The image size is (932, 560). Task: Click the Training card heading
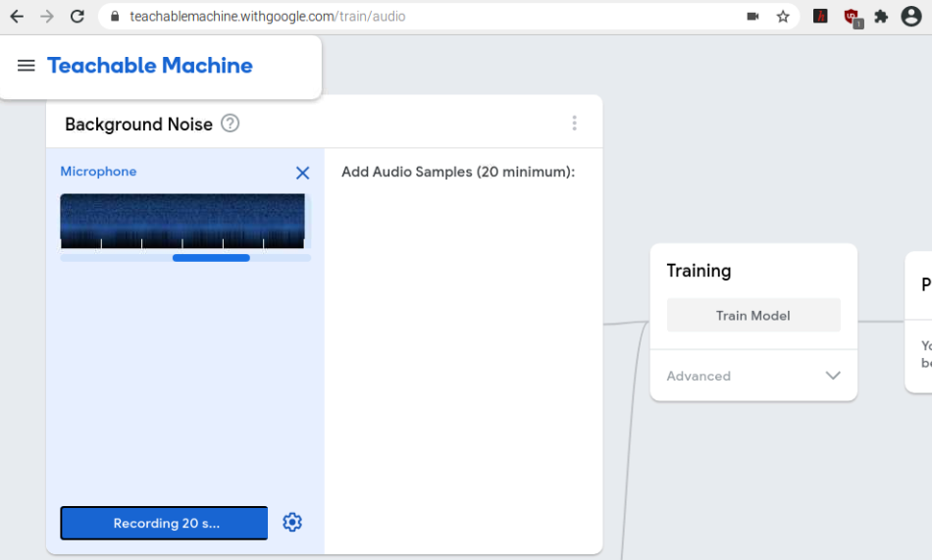(699, 271)
